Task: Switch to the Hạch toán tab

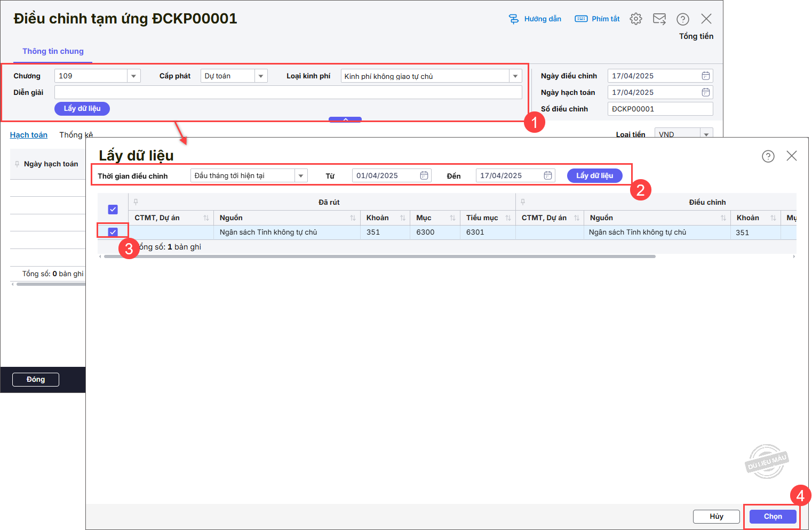Action: (x=29, y=135)
